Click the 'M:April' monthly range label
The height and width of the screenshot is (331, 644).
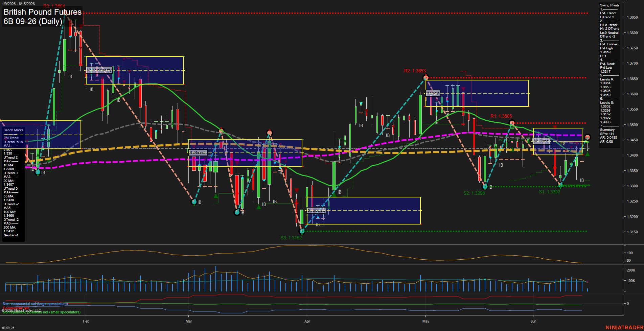(316, 210)
